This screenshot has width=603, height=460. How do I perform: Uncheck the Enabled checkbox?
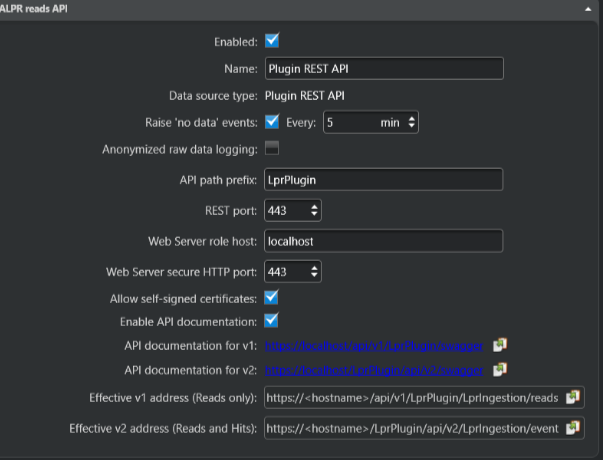pos(272,41)
